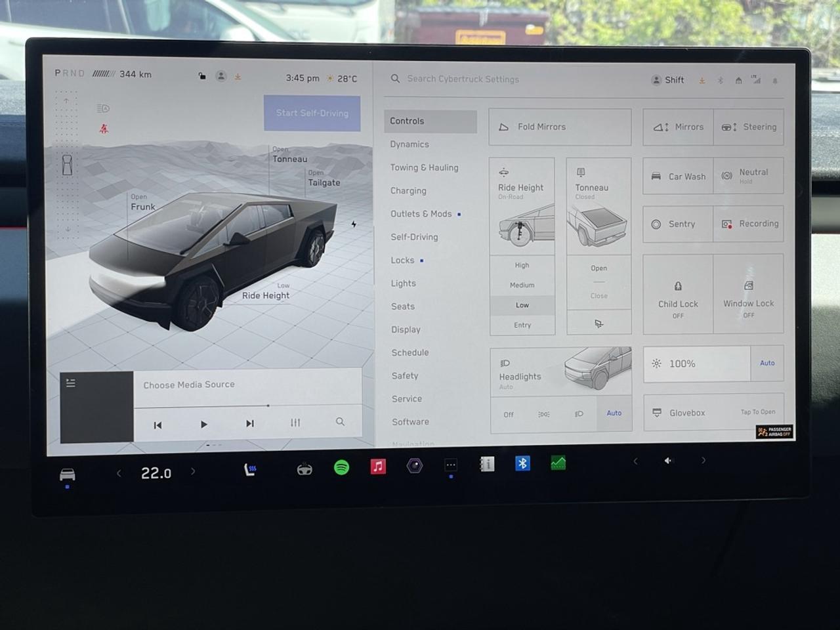Toggle Recording dashcam button
Image resolution: width=840 pixels, height=630 pixels.
[x=749, y=224]
